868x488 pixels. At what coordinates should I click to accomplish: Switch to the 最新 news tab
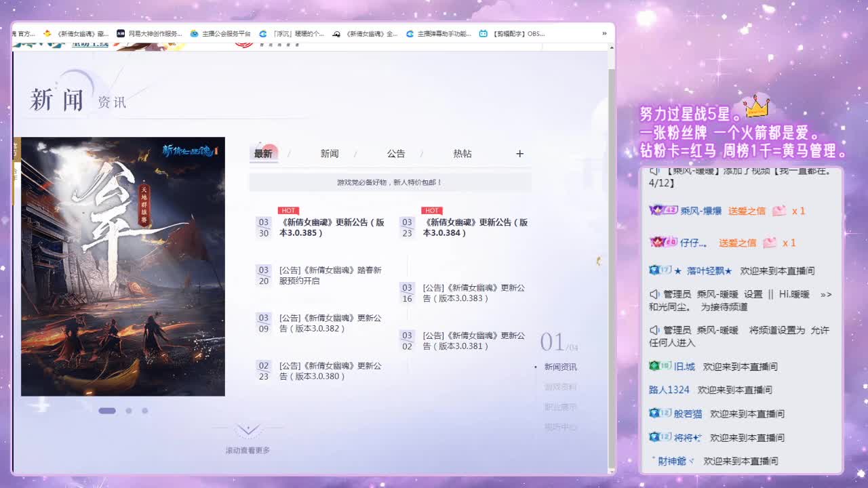pos(263,154)
